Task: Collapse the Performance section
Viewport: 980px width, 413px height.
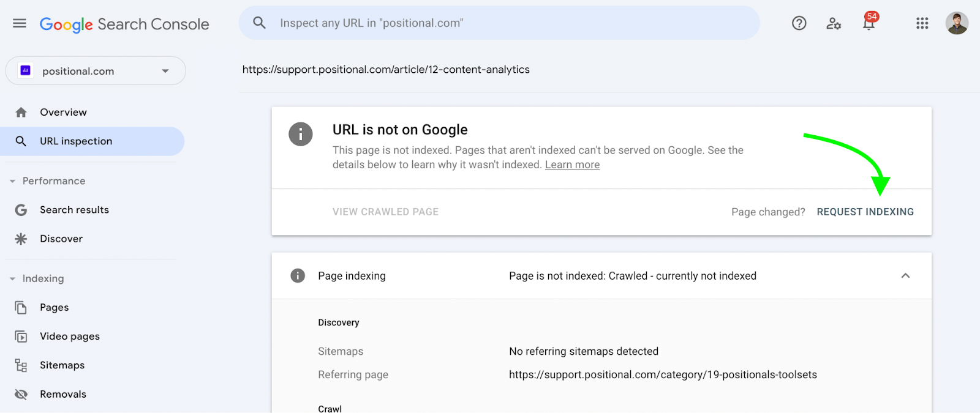Action: tap(12, 181)
